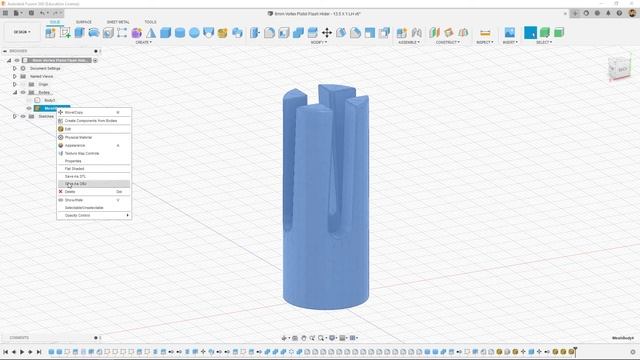This screenshot has height=360, width=640.
Task: Click the Save icon in top bar
Action: tap(31, 13)
